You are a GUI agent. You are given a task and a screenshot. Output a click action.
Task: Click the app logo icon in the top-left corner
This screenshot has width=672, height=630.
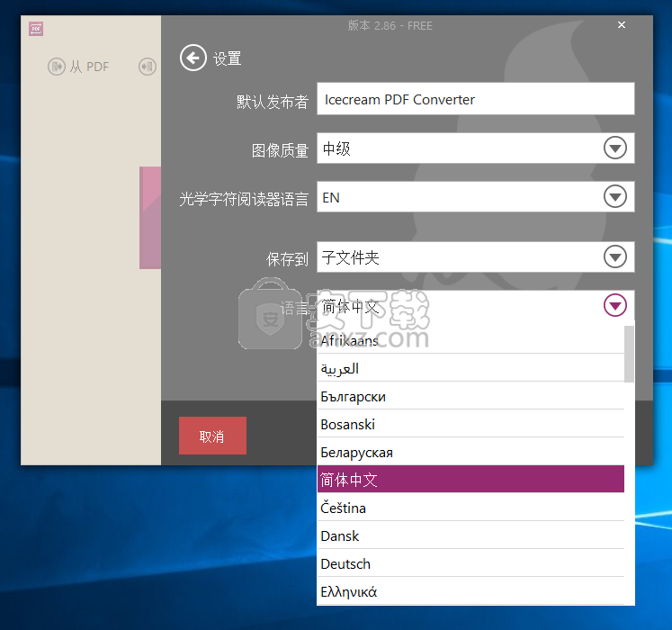click(x=36, y=29)
